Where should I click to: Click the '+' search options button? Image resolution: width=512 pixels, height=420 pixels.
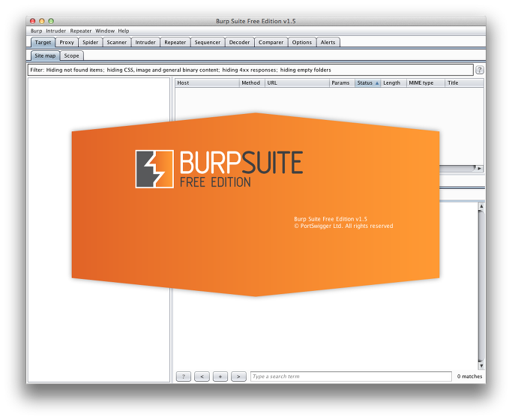pyautogui.click(x=220, y=376)
